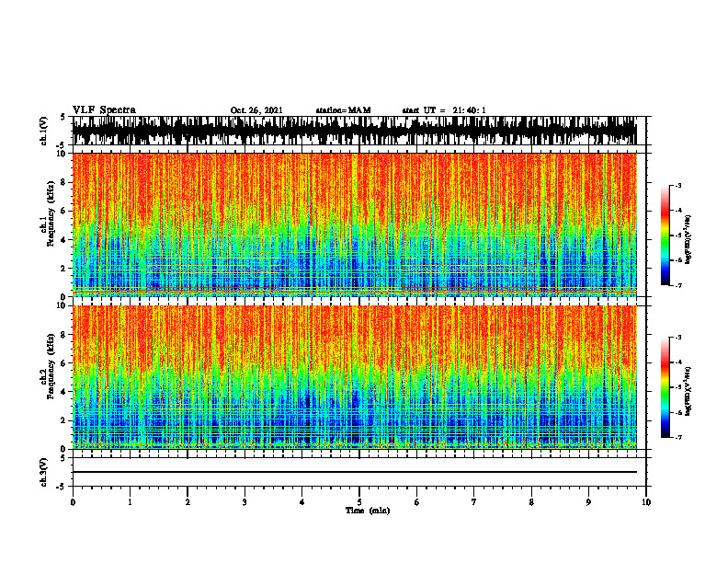728x563 pixels.
Task: Click the "Time (min)" x-axis title
Action: (368, 511)
